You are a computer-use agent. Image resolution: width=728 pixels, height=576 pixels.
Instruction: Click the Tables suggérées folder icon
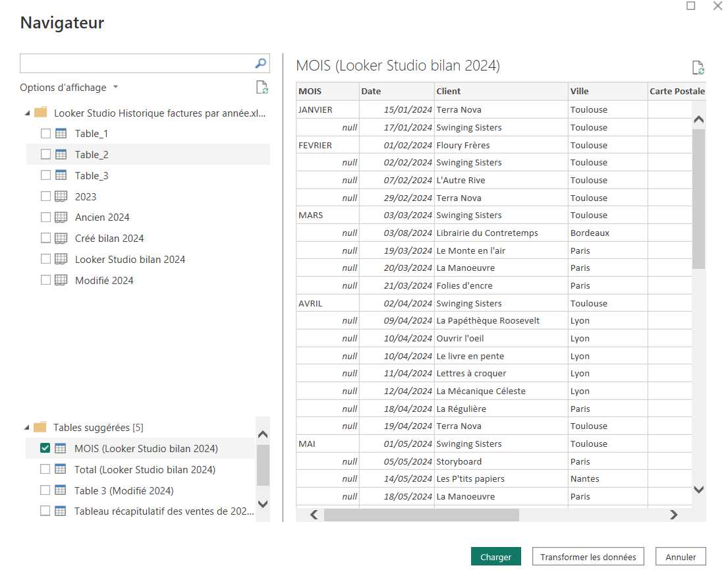click(40, 427)
